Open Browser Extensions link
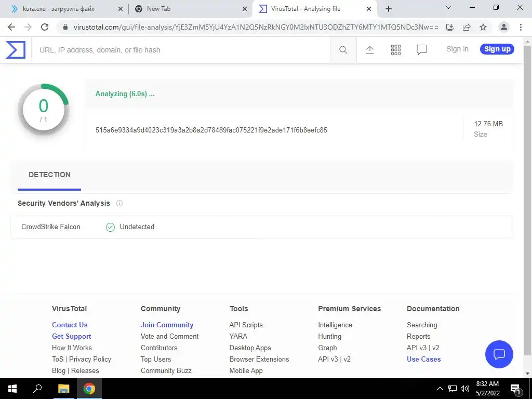532x399 pixels. click(x=259, y=360)
